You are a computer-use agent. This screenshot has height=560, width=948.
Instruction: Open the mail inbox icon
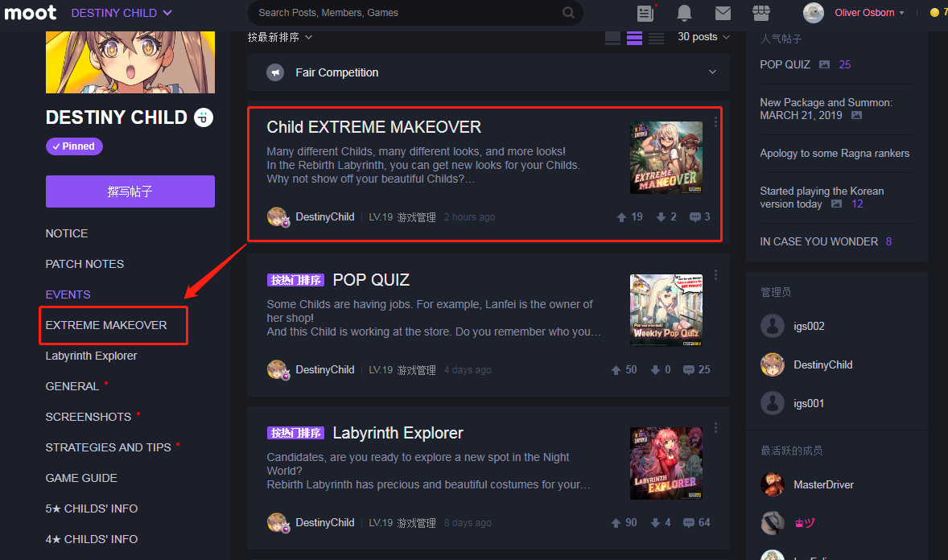723,13
